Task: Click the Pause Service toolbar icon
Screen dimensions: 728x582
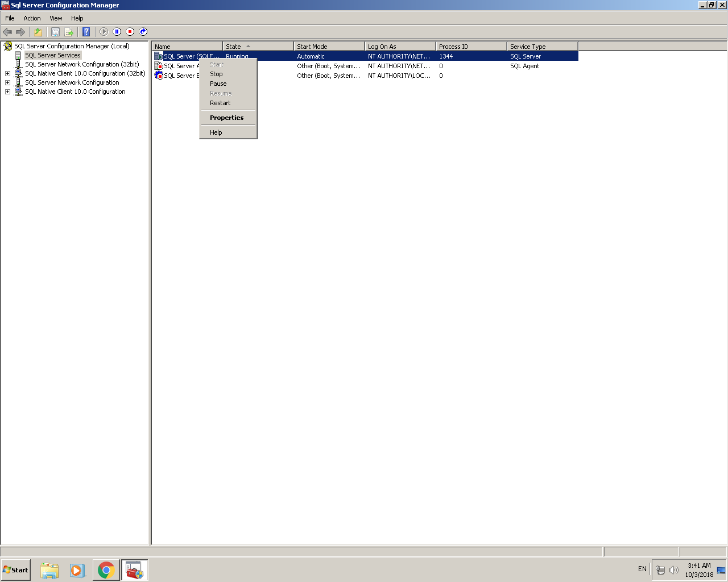Action: tap(117, 32)
